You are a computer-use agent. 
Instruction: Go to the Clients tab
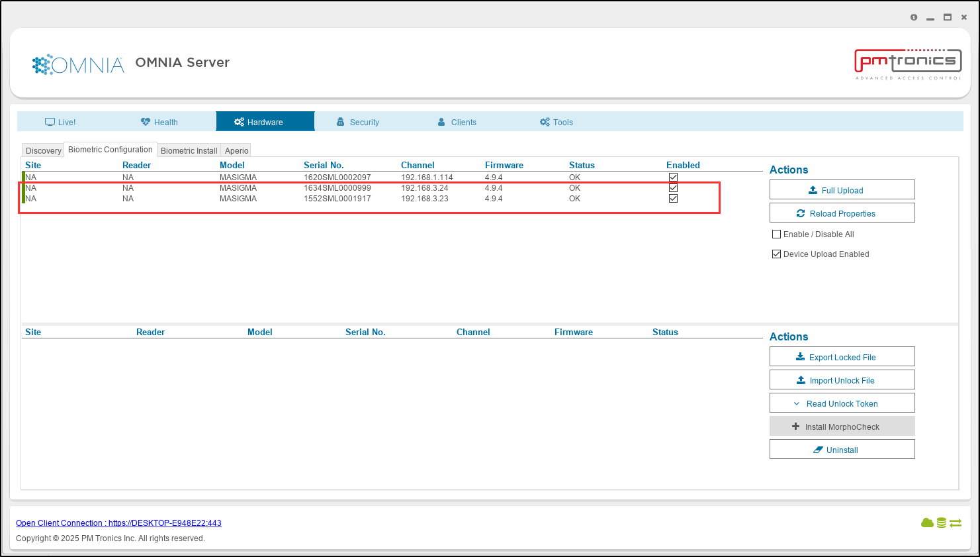[457, 122]
